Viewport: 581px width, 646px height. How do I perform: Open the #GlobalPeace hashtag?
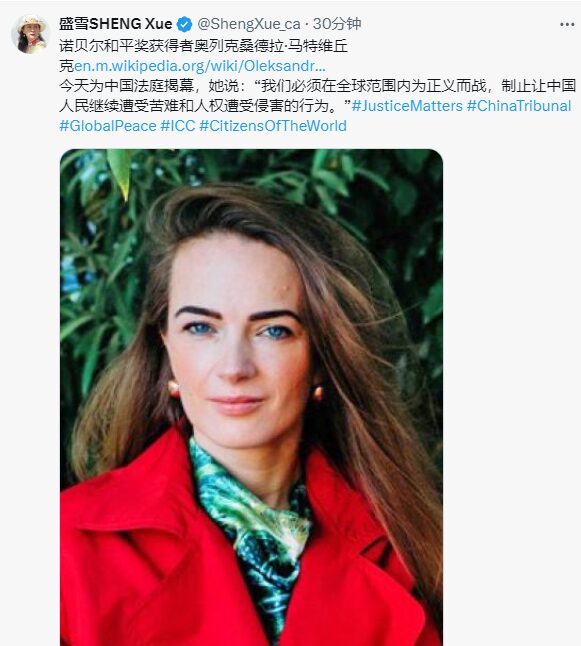click(108, 126)
